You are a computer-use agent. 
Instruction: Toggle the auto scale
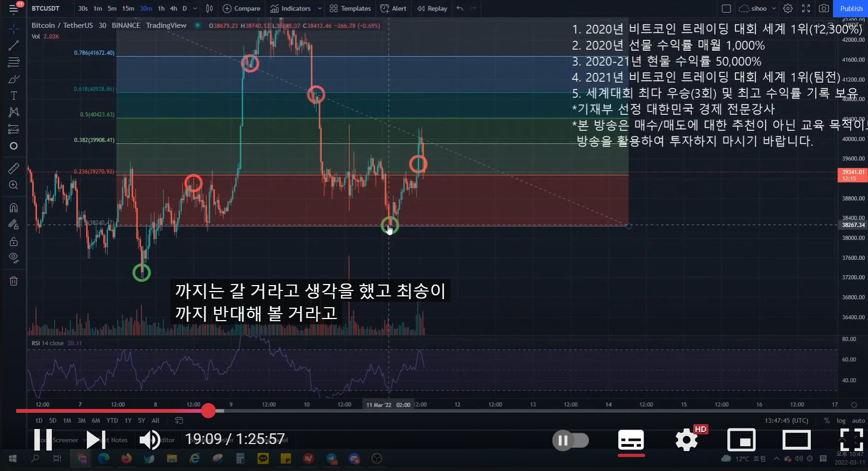point(858,420)
